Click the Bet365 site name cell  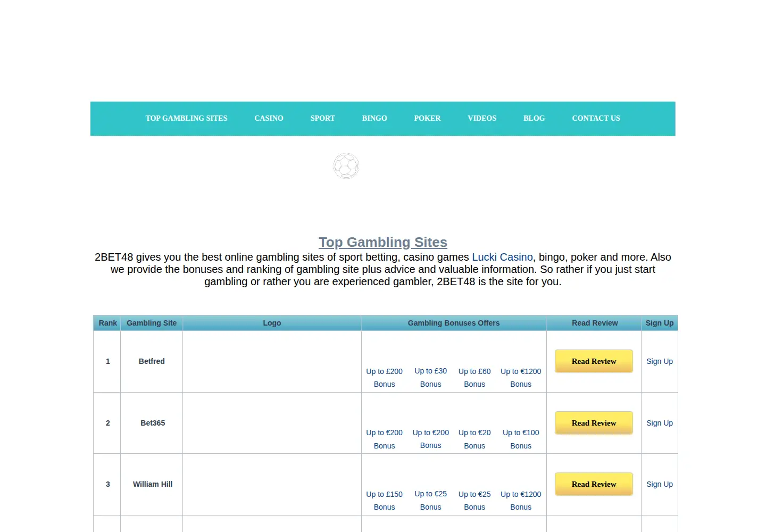point(152,423)
